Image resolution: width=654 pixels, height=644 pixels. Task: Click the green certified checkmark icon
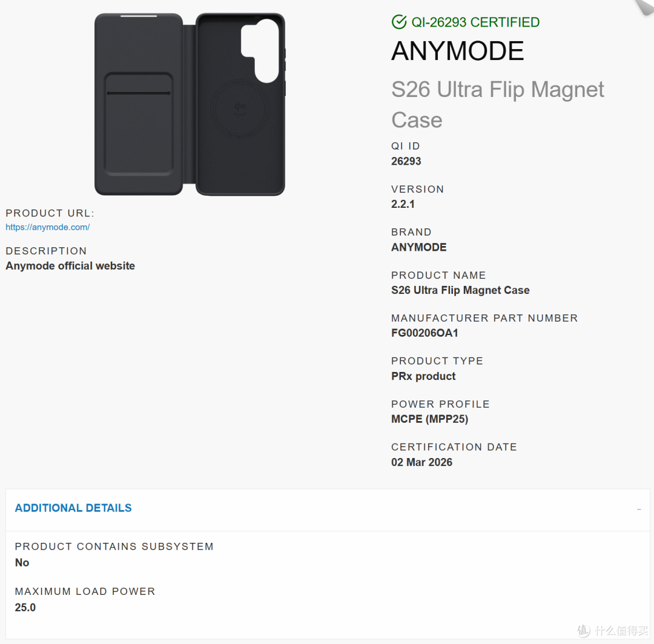pyautogui.click(x=398, y=22)
